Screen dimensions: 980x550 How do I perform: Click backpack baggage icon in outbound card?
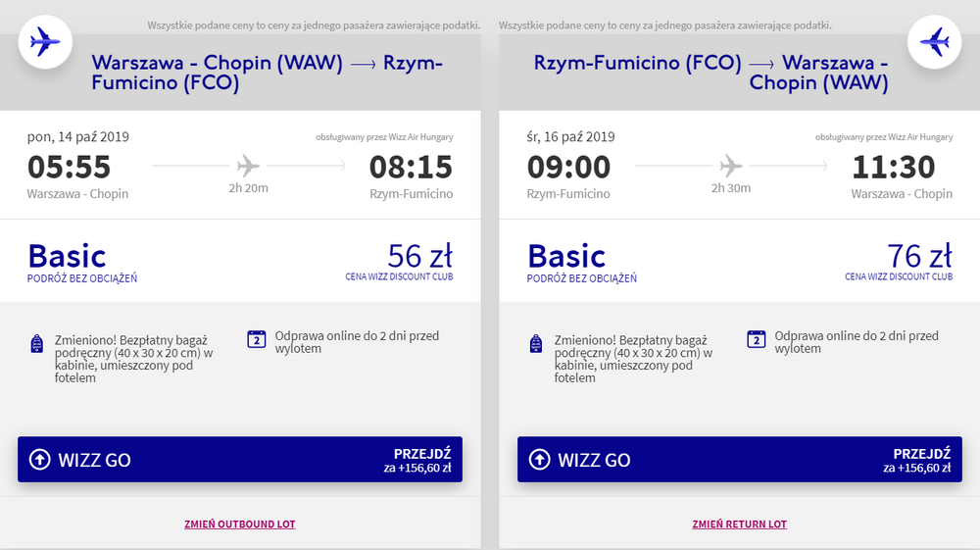click(37, 344)
